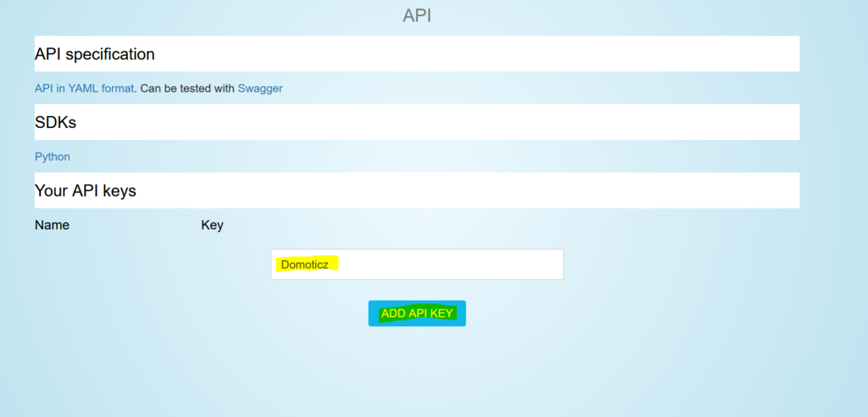
Task: Click blank area below the Name header
Action: coord(52,263)
